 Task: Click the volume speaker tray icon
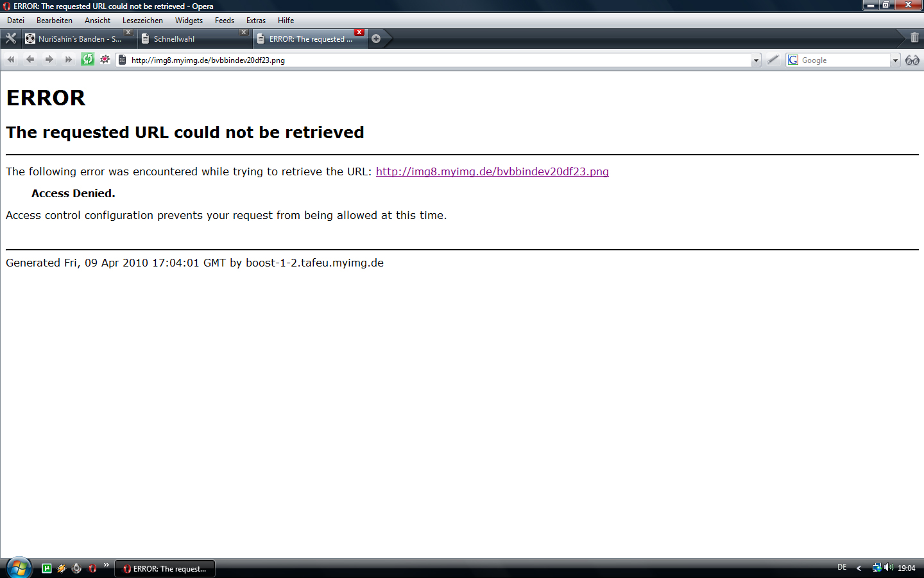pyautogui.click(x=889, y=567)
